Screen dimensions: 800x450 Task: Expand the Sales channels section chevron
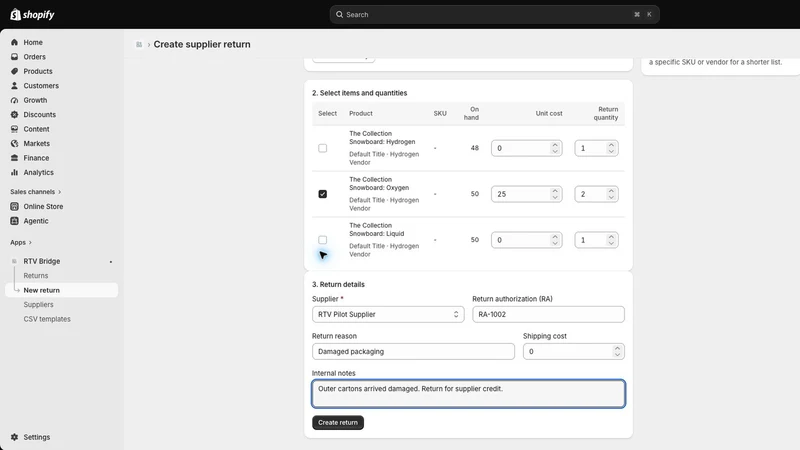point(60,192)
